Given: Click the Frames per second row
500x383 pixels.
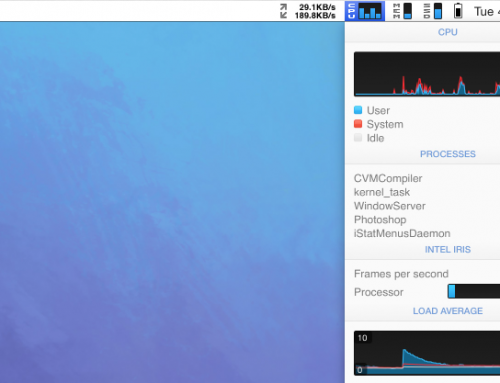Looking at the screenshot, I should coord(422,274).
